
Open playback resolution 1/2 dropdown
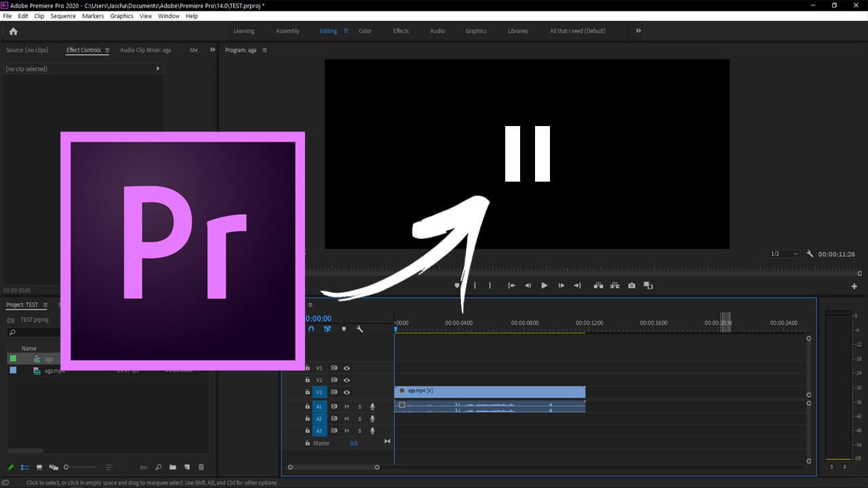click(784, 254)
